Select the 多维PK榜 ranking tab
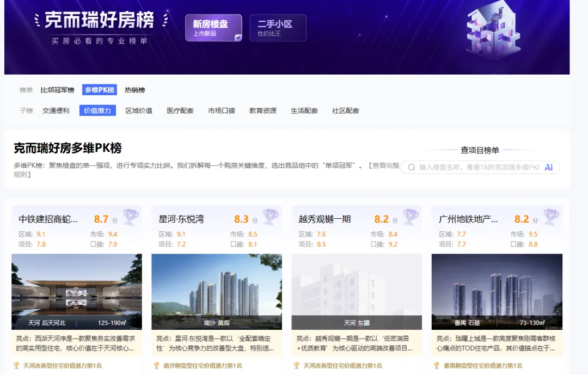The image size is (588, 375). point(100,90)
